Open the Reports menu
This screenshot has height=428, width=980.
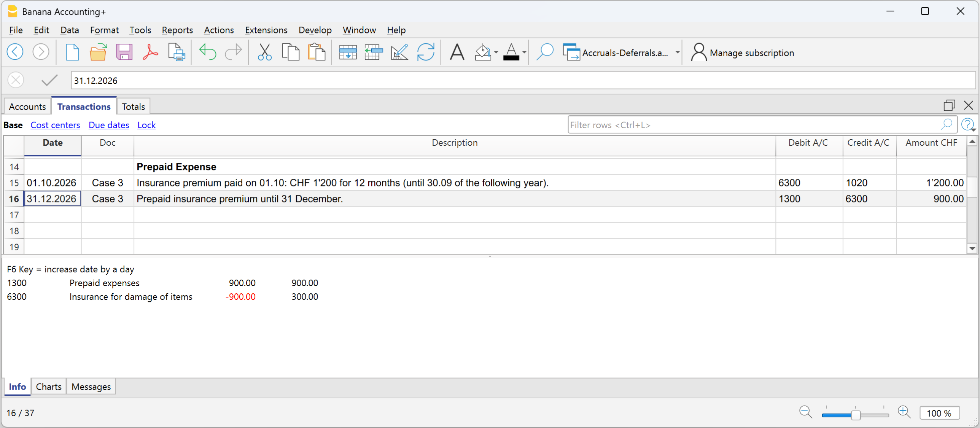[177, 30]
